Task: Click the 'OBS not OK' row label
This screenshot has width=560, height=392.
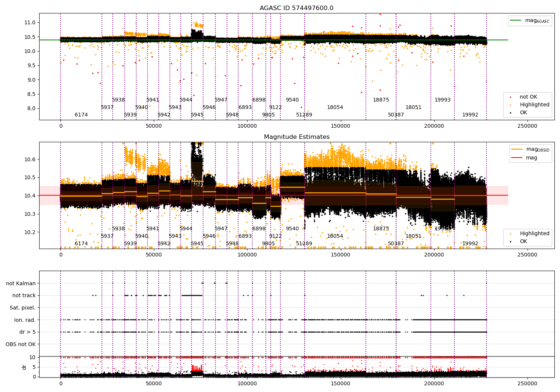Action: pyautogui.click(x=21, y=344)
